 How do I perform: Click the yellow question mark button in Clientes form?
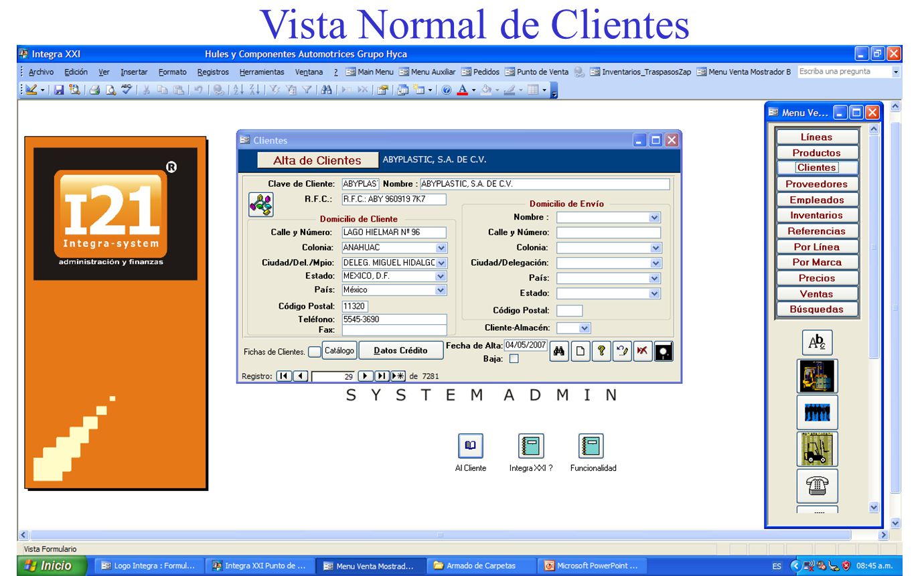(x=601, y=351)
